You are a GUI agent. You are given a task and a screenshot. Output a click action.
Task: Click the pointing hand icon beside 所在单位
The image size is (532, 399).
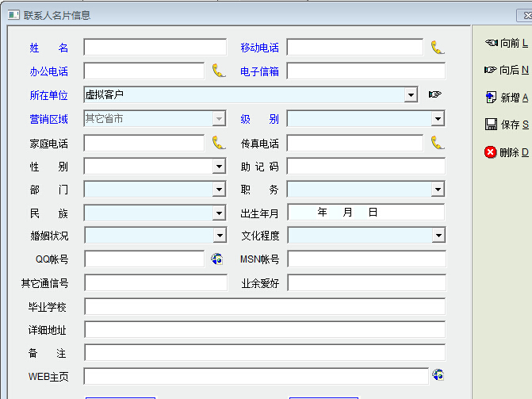[434, 94]
